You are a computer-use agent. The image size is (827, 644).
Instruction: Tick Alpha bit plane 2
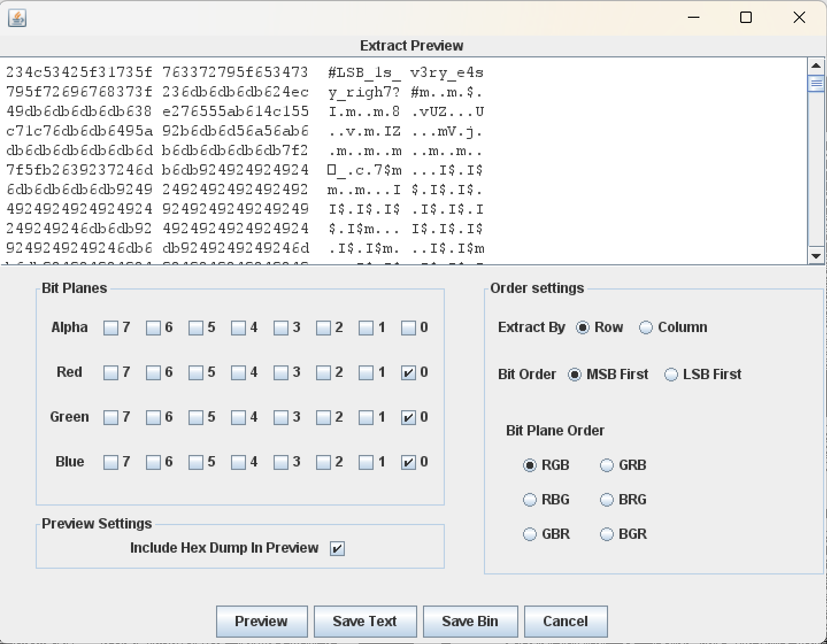pos(324,328)
